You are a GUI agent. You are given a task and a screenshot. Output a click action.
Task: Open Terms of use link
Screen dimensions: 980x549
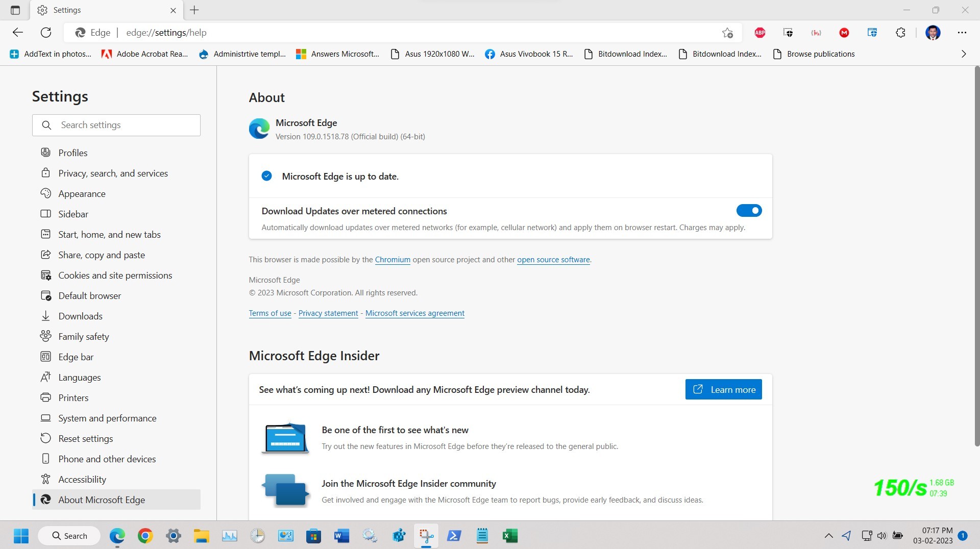coord(270,313)
